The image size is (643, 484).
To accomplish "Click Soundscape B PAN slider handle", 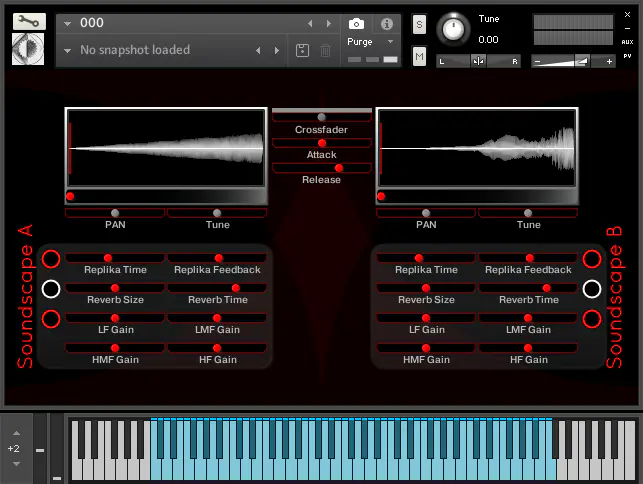I will point(426,213).
